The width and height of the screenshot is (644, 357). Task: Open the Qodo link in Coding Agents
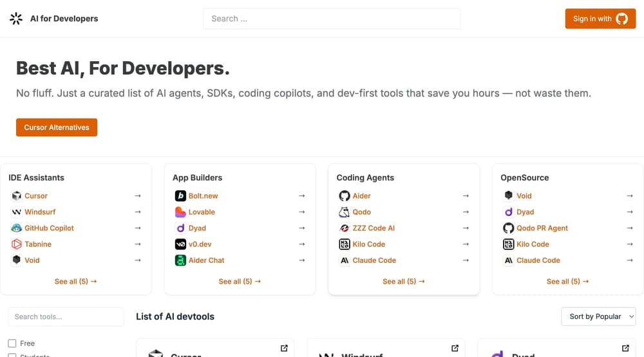(361, 212)
